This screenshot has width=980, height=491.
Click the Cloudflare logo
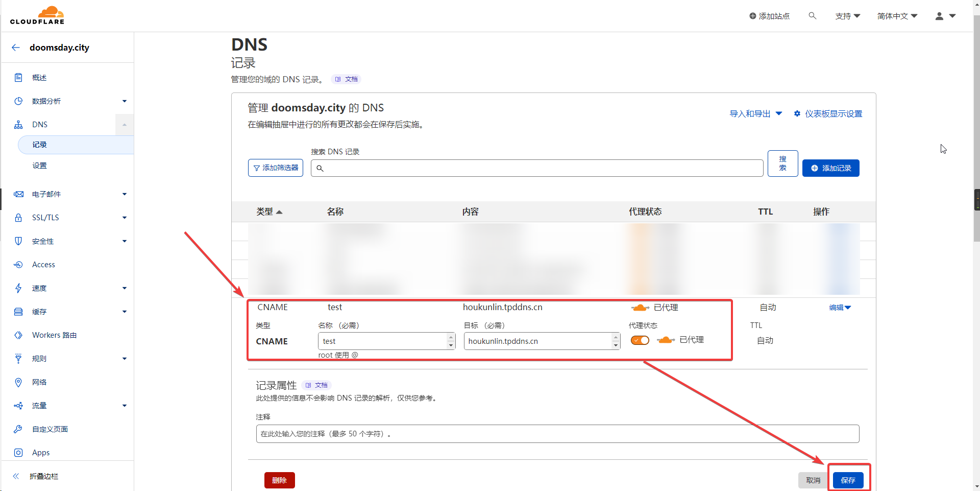click(x=37, y=15)
